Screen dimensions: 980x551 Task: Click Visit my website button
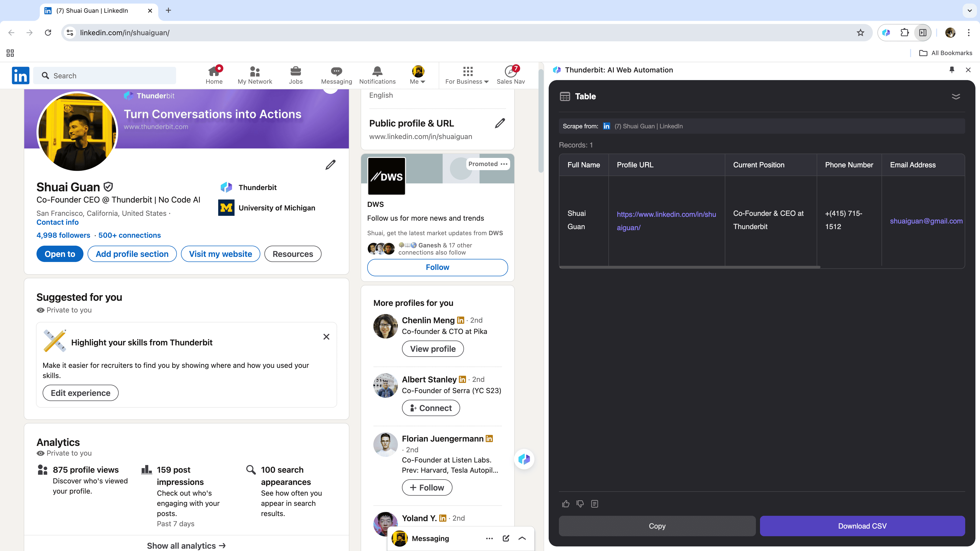[x=220, y=254]
